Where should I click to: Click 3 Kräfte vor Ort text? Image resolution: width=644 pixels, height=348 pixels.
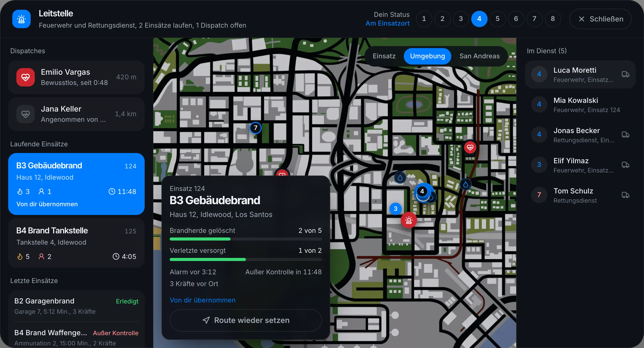(x=194, y=284)
